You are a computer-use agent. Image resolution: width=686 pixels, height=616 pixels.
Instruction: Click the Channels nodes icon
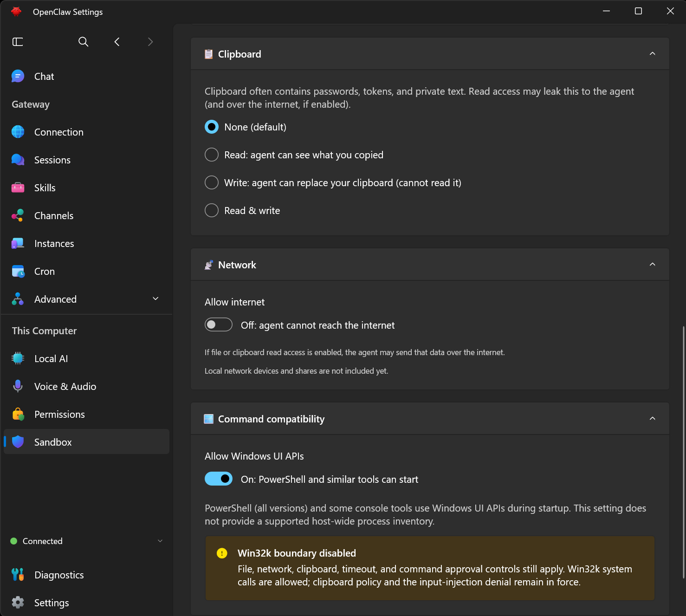pyautogui.click(x=18, y=215)
